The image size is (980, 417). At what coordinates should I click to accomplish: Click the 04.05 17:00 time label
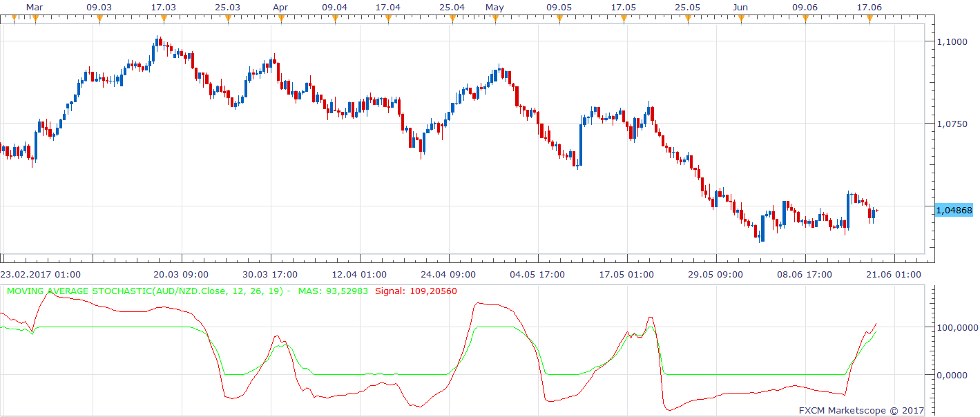pyautogui.click(x=538, y=274)
